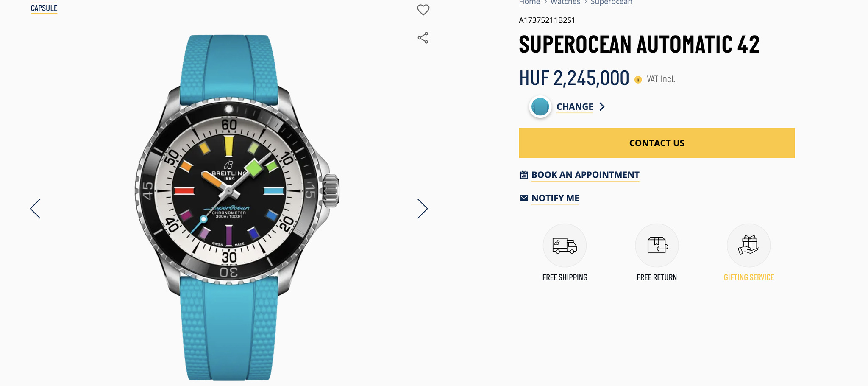
Task: Navigate to Home breadcrumb link
Action: tap(529, 3)
